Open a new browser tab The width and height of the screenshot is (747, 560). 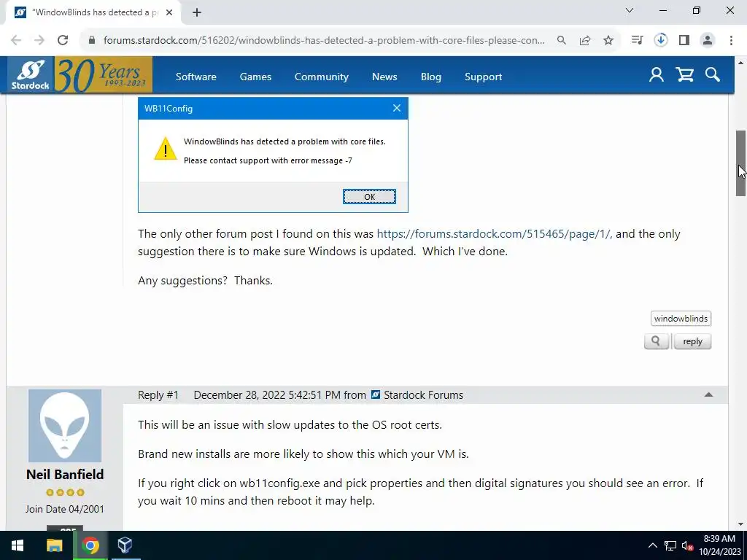[197, 13]
